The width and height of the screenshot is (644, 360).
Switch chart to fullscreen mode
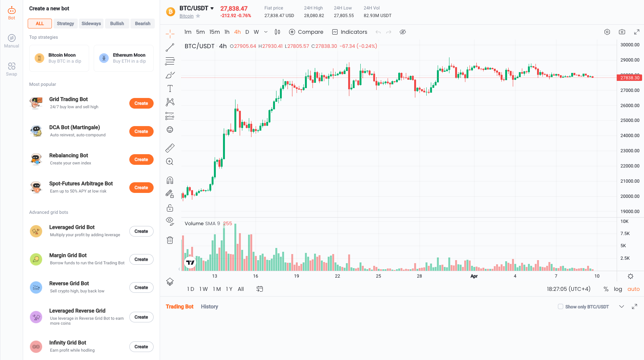[x=637, y=32]
